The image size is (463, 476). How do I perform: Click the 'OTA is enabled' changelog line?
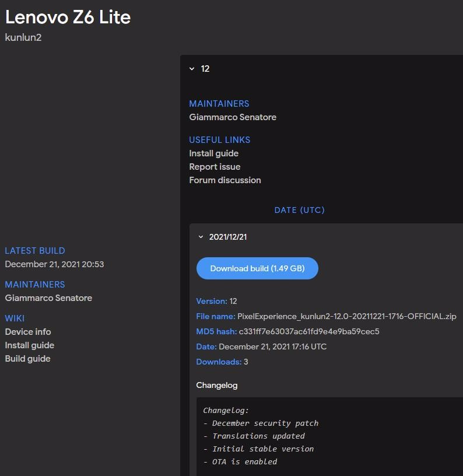pyautogui.click(x=244, y=461)
